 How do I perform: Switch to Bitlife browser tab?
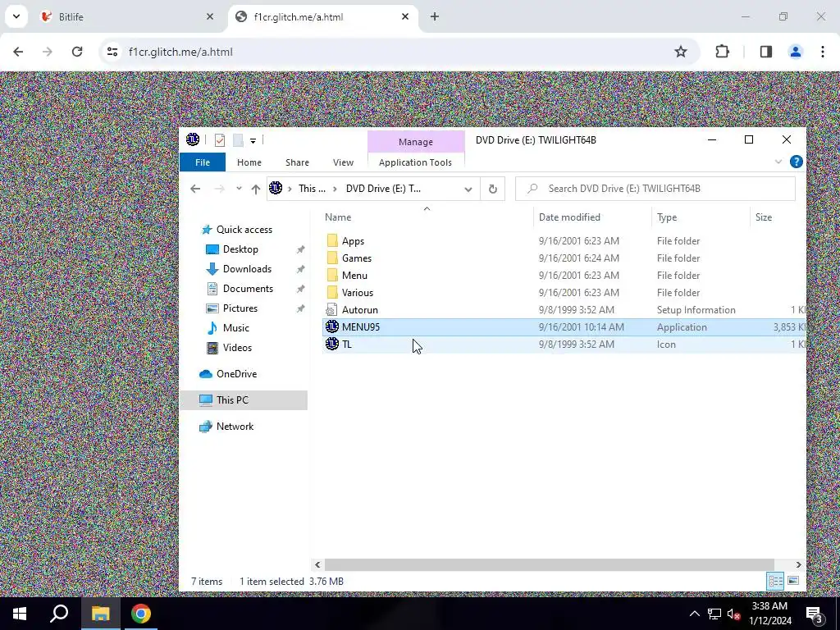click(x=126, y=16)
